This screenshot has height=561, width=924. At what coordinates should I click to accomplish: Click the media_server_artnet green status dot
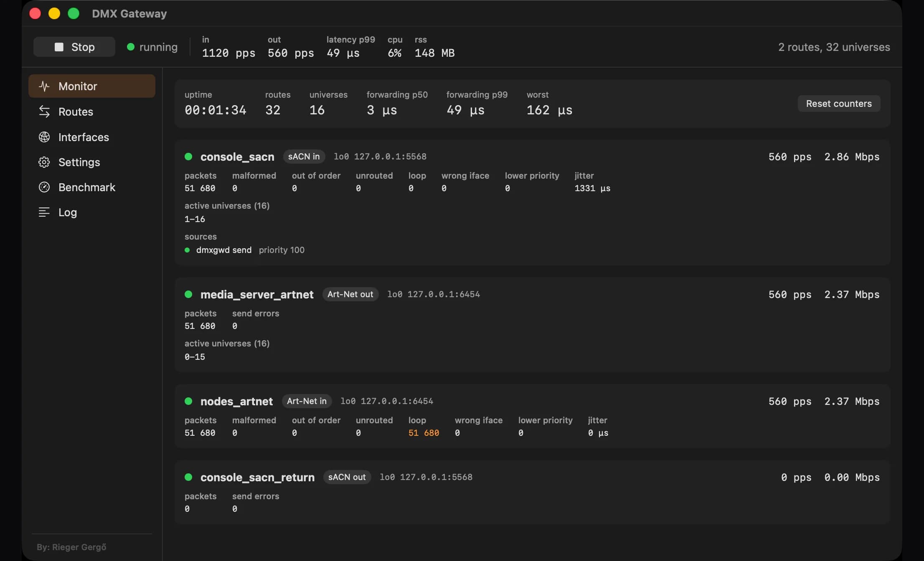pos(188,294)
